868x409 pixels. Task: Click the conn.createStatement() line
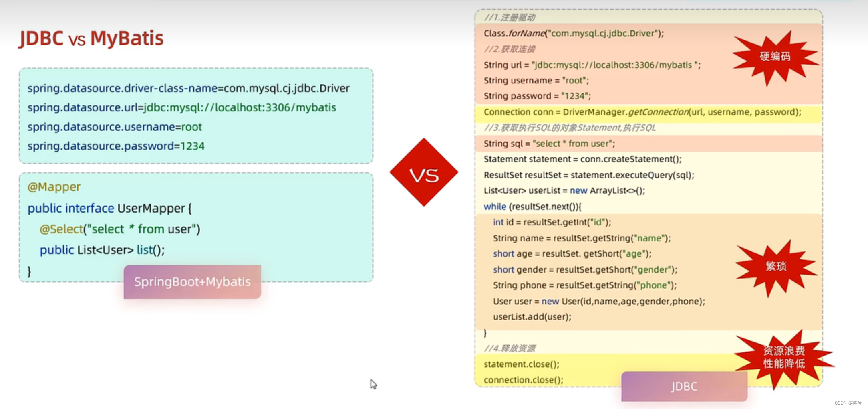click(582, 159)
